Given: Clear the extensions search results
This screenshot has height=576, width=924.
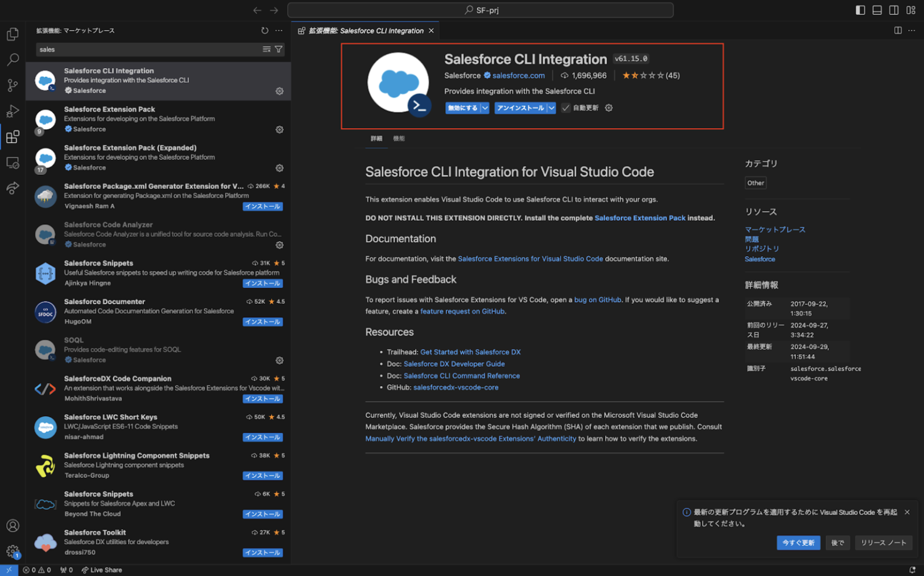Looking at the screenshot, I should pyautogui.click(x=266, y=49).
